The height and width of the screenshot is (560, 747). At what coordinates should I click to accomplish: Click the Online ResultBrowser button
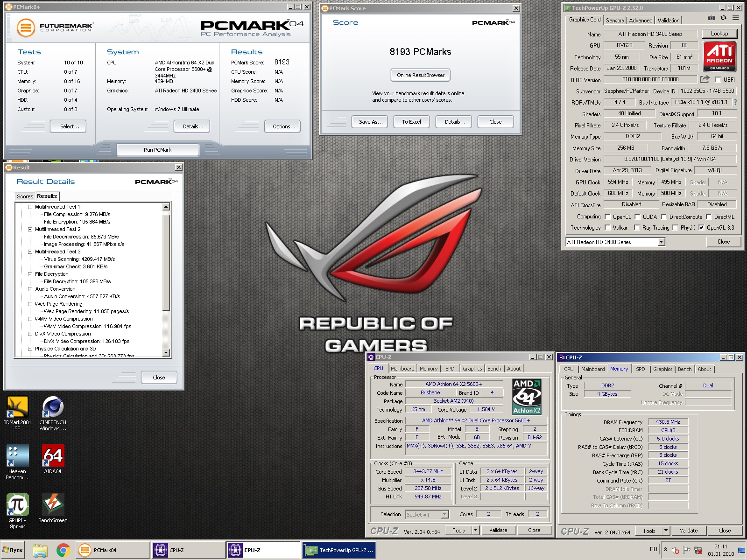click(x=421, y=75)
